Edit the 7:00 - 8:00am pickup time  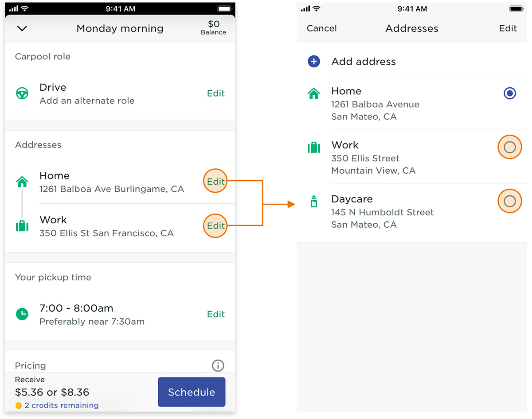pos(216,314)
